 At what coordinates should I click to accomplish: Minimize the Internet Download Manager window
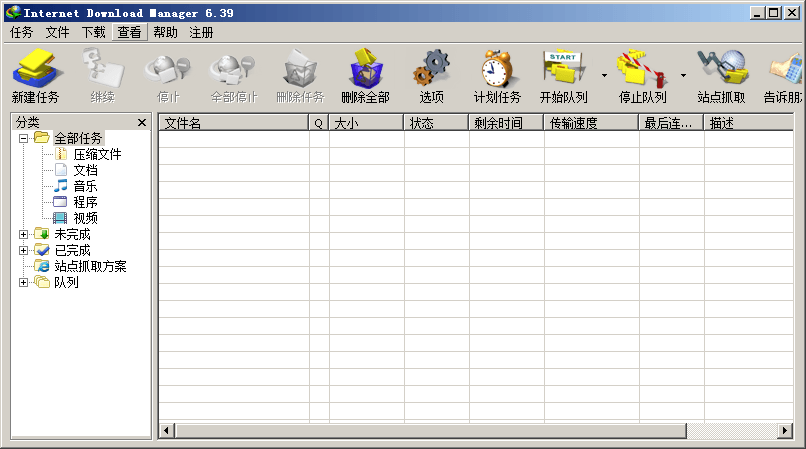pyautogui.click(x=756, y=13)
